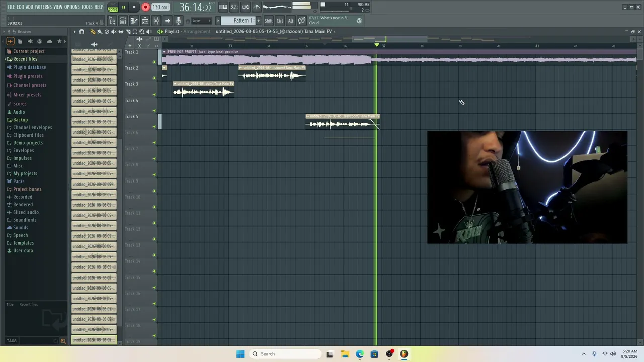Viewport: 644px width, 362px height.
Task: Expand Plugin database folder
Action: [x=29, y=67]
